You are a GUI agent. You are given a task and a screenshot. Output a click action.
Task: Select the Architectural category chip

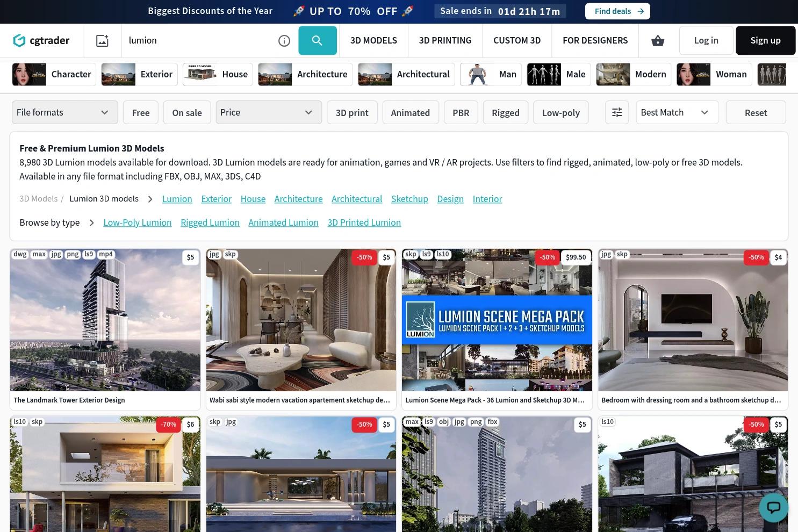pyautogui.click(x=406, y=74)
